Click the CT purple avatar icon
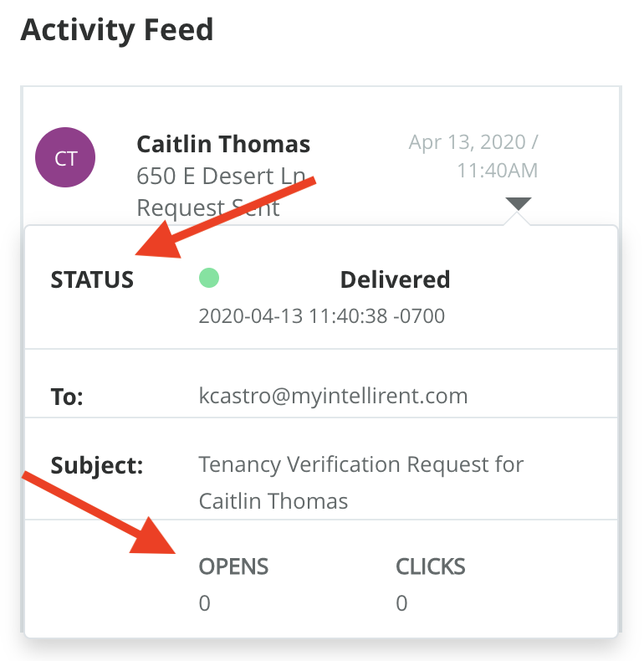This screenshot has height=661, width=644. pyautogui.click(x=65, y=157)
